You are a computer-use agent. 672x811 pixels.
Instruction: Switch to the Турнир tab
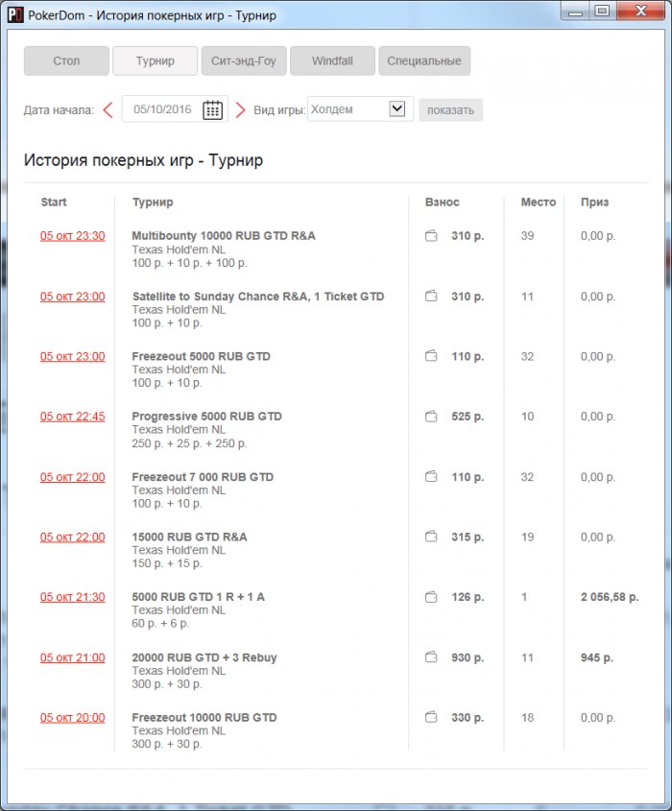pos(156,61)
